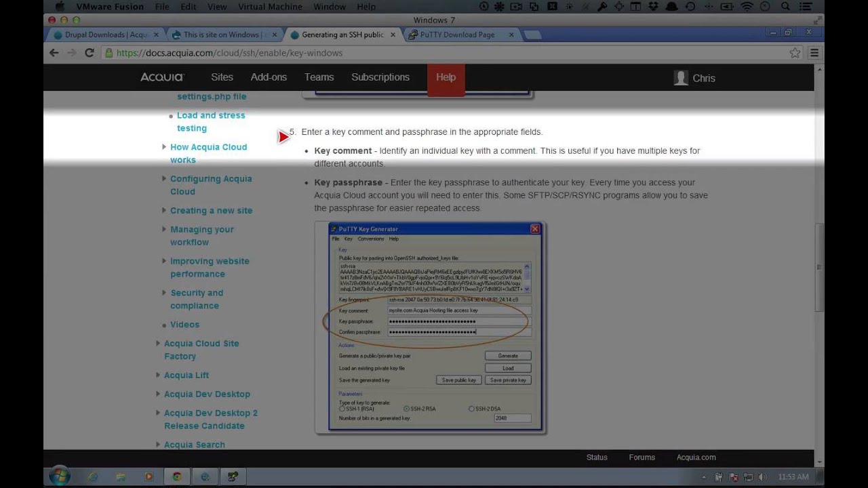Open the Apple menu

[60, 6]
